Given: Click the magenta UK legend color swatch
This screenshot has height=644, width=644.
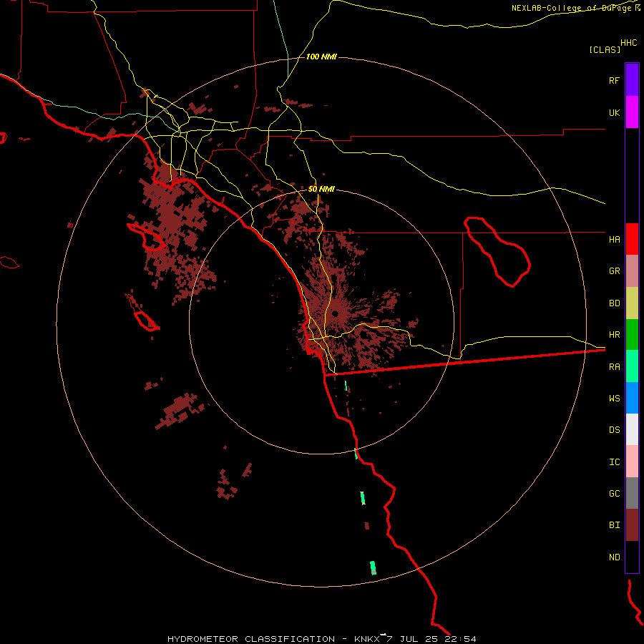Looking at the screenshot, I should click(x=632, y=112).
